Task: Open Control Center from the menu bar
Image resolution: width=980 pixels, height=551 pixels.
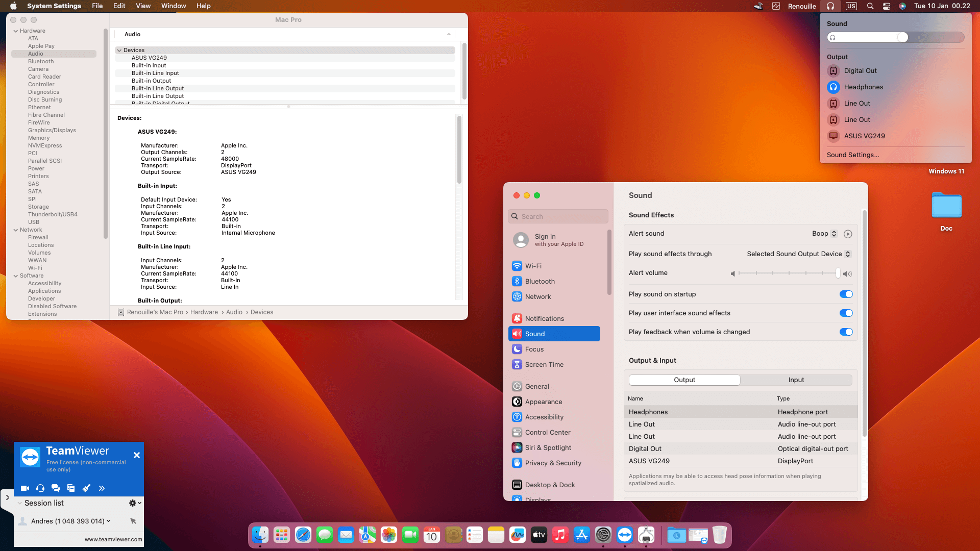Action: [887, 6]
